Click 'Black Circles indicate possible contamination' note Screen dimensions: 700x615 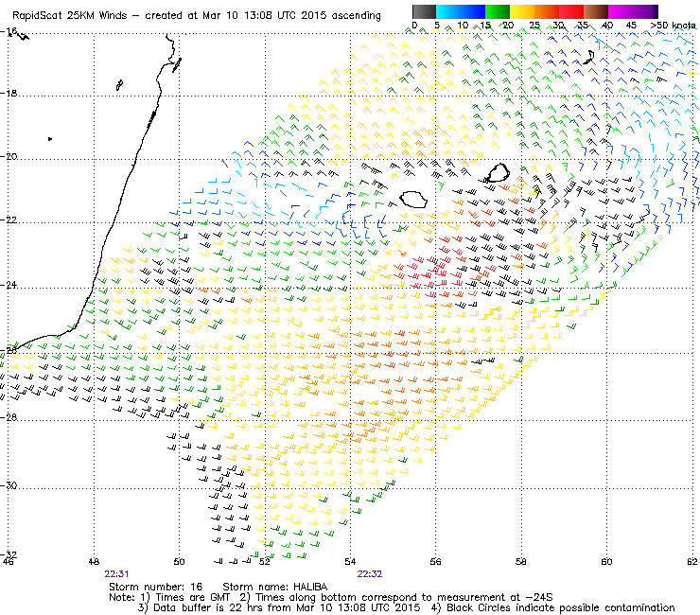click(561, 607)
